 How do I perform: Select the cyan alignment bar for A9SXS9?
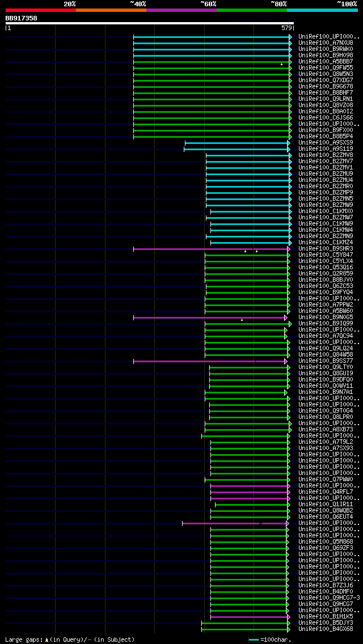coord(238,143)
